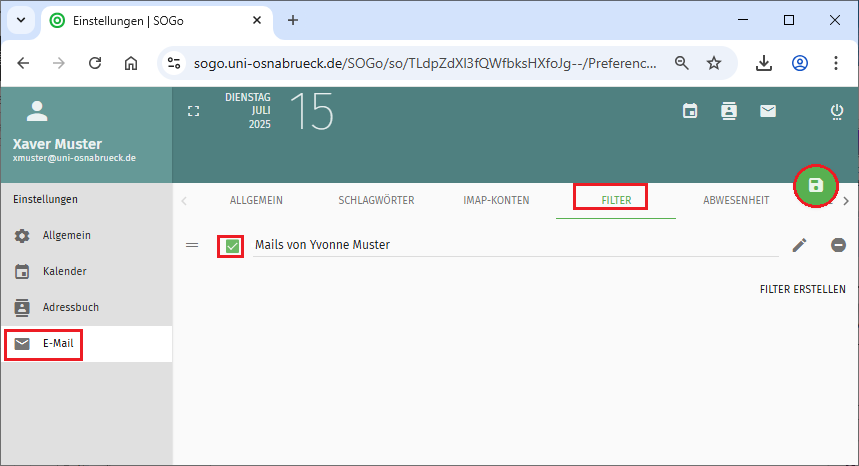Image resolution: width=859 pixels, height=466 pixels.
Task: Click the Einstellungen sidebar heading
Action: 45,199
